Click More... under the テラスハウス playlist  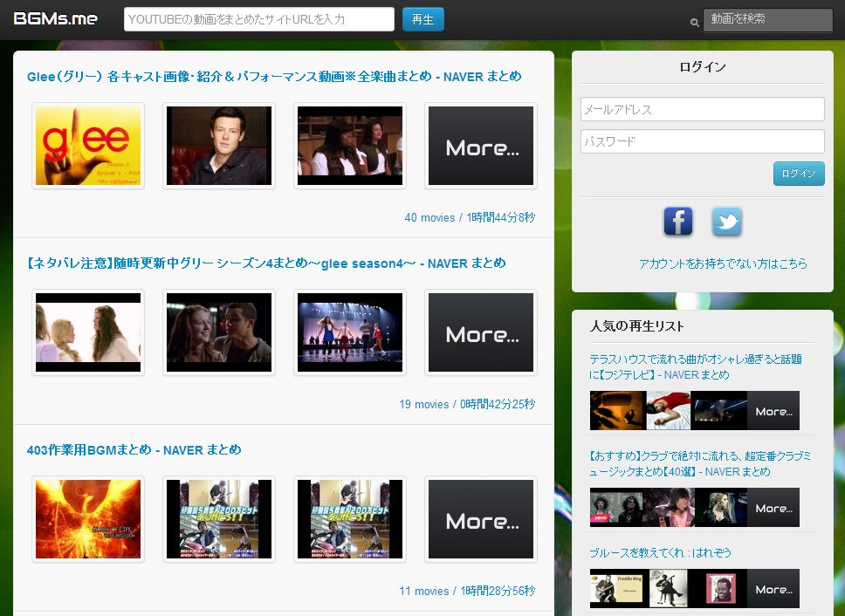click(x=773, y=410)
